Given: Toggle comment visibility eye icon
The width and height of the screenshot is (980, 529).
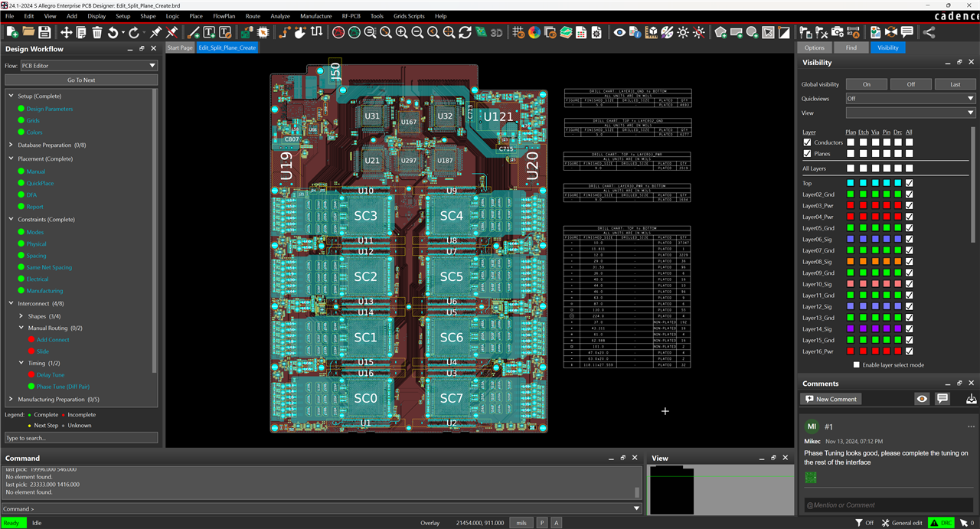Looking at the screenshot, I should (922, 399).
